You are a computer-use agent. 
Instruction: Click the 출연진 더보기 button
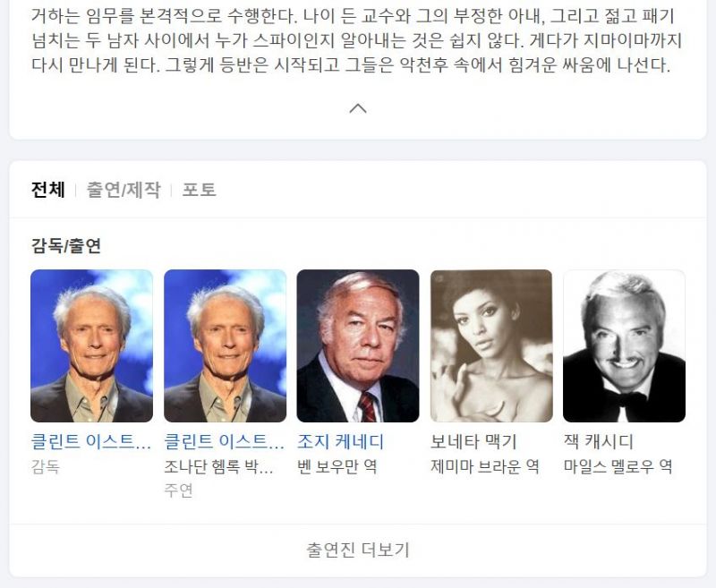click(x=358, y=550)
